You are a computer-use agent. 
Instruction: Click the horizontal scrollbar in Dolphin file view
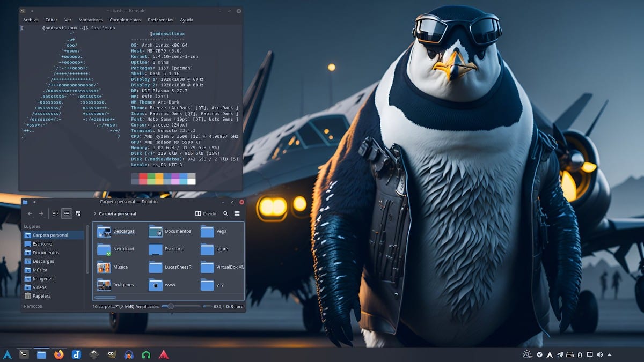105,297
